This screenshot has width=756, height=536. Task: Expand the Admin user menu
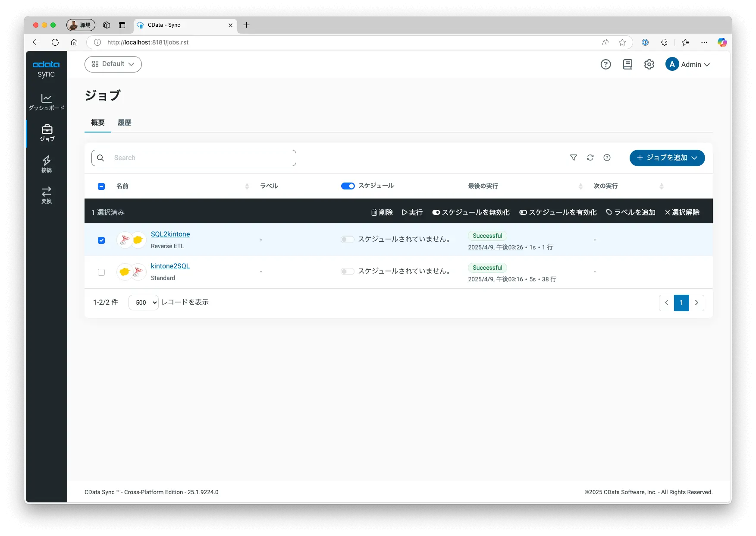pos(695,65)
